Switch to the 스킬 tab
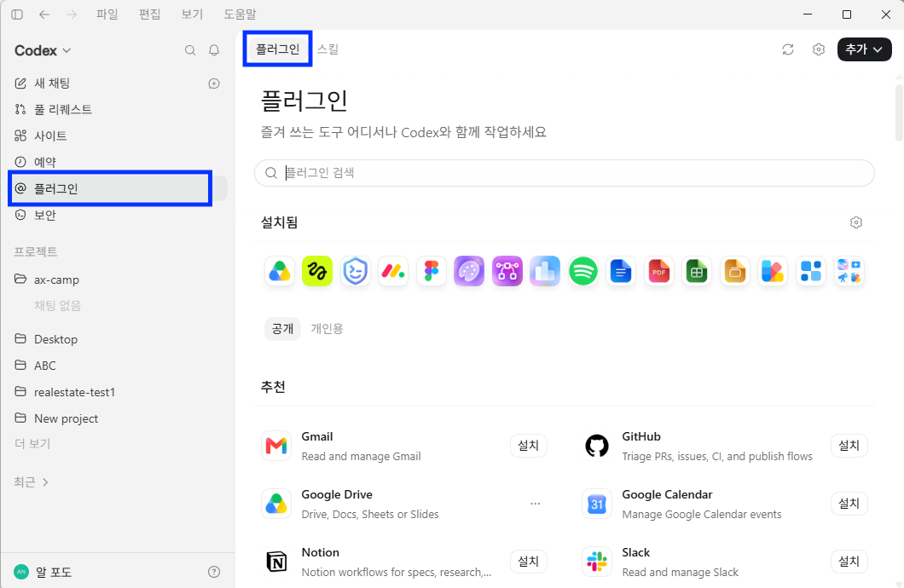This screenshot has width=904, height=588. (328, 49)
